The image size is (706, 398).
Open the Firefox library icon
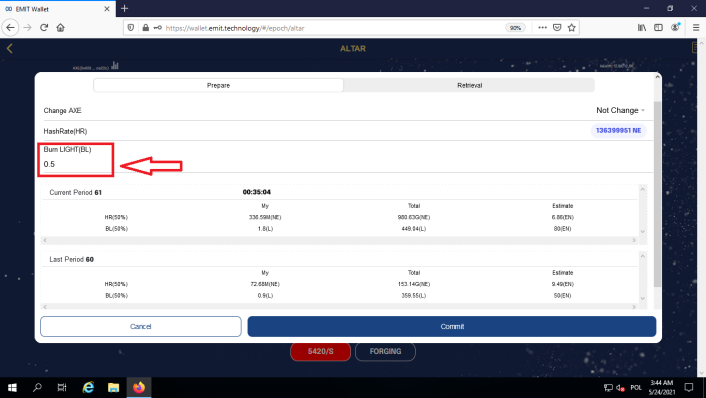642,27
